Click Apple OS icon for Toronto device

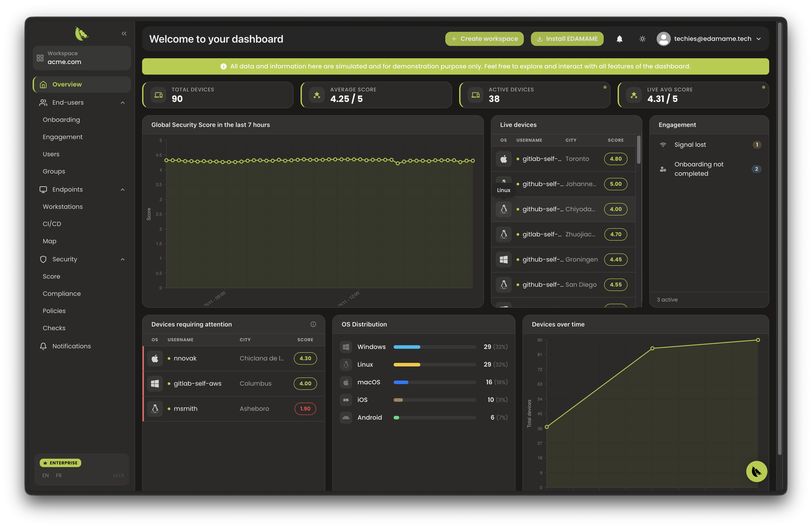point(504,159)
